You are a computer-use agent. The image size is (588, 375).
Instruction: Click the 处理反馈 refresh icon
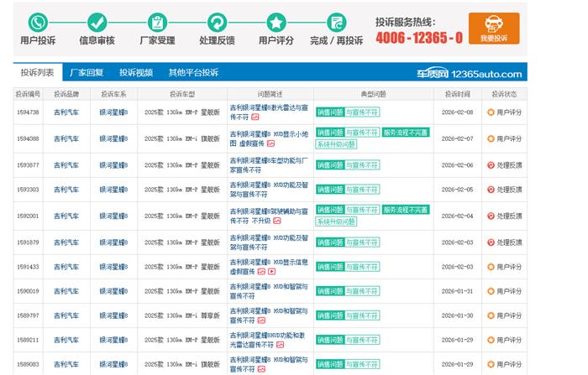pos(217,23)
